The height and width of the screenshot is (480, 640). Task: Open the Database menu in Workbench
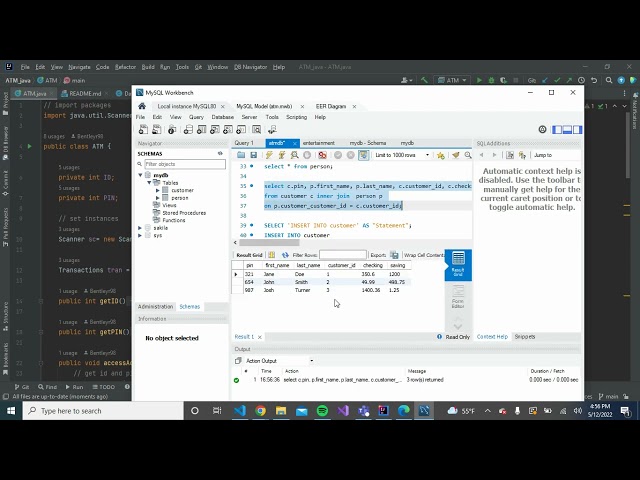(x=222, y=117)
